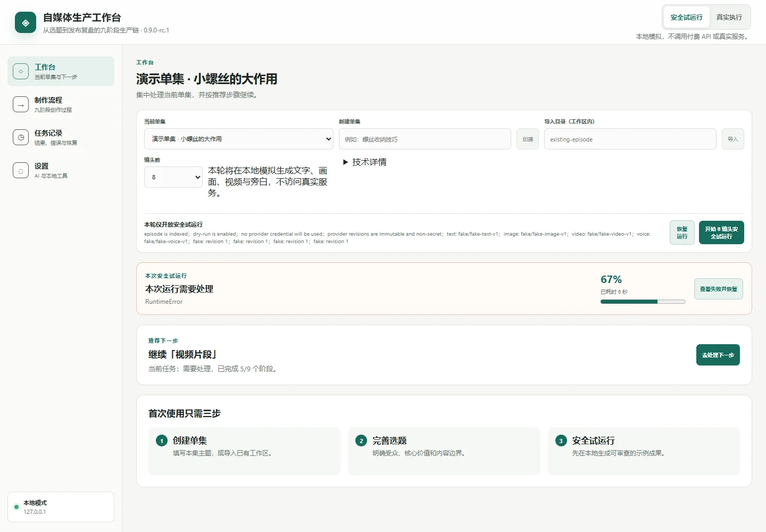Image resolution: width=766 pixels, height=532 pixels.
Task: Start the 8 镜头安全试运行
Action: (721, 232)
